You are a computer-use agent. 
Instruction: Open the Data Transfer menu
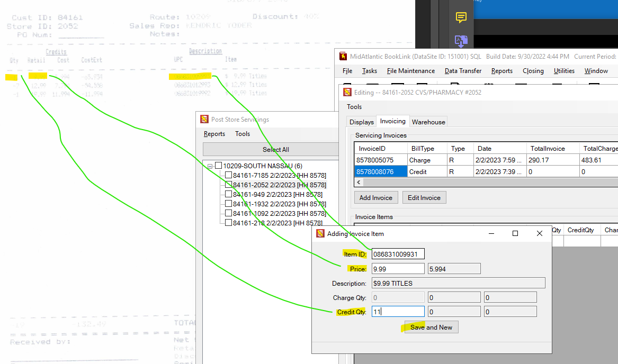pos(463,71)
